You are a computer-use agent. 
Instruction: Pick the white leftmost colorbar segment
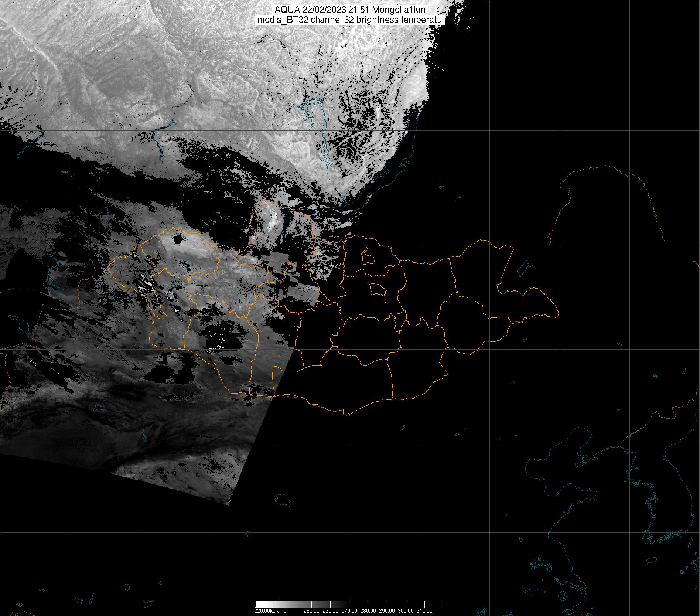[264, 605]
